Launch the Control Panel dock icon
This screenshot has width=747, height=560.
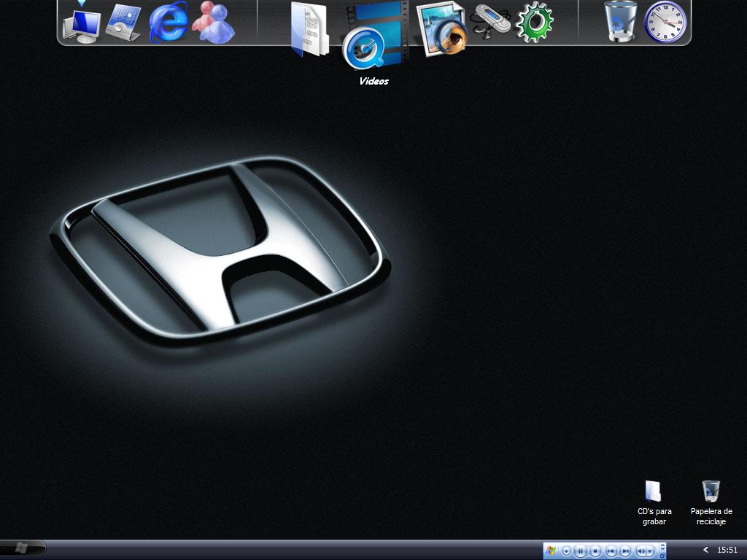(123, 23)
